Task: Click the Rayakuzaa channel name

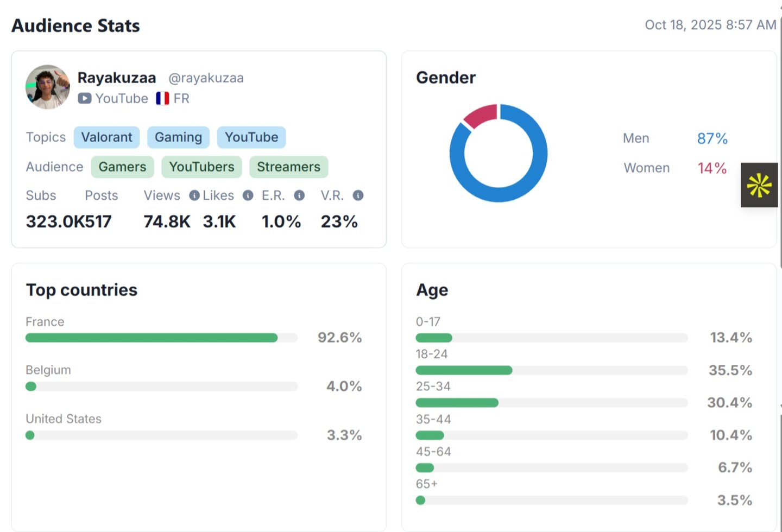Action: pos(117,78)
